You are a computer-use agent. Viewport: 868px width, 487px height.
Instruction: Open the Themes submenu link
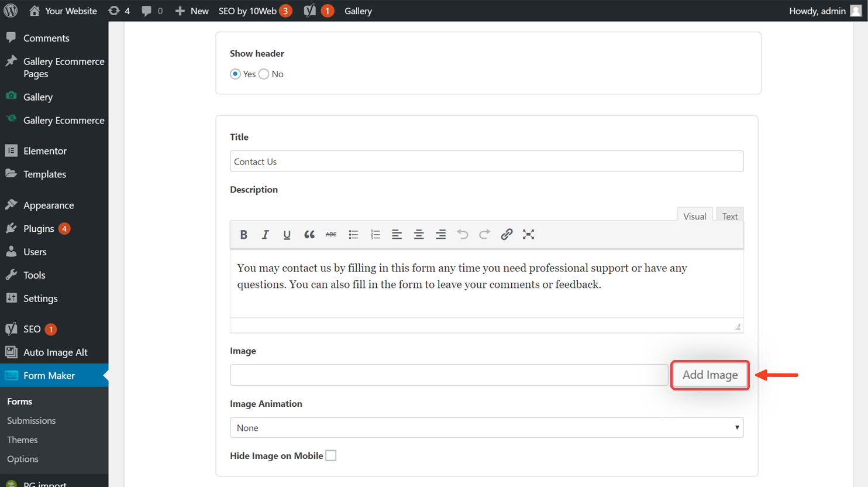point(22,440)
